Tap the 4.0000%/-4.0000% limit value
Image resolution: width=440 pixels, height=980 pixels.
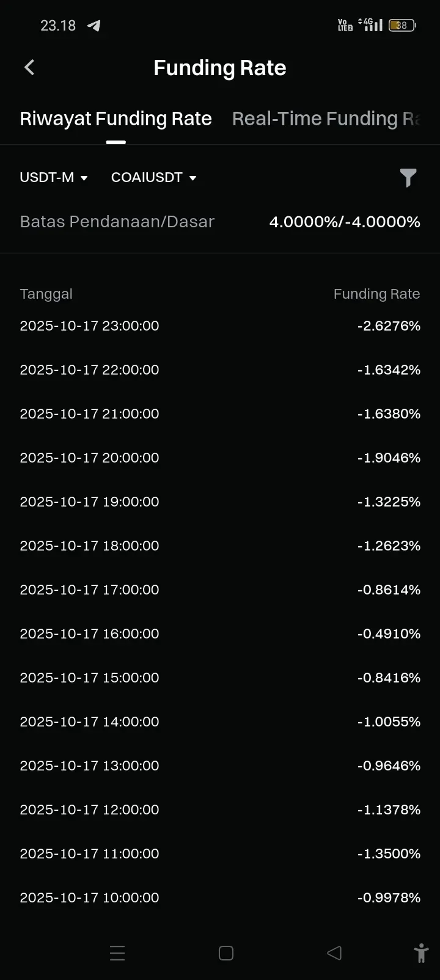345,222
